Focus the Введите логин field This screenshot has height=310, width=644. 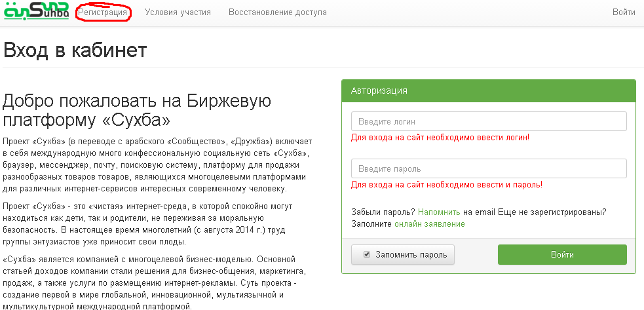tap(489, 122)
